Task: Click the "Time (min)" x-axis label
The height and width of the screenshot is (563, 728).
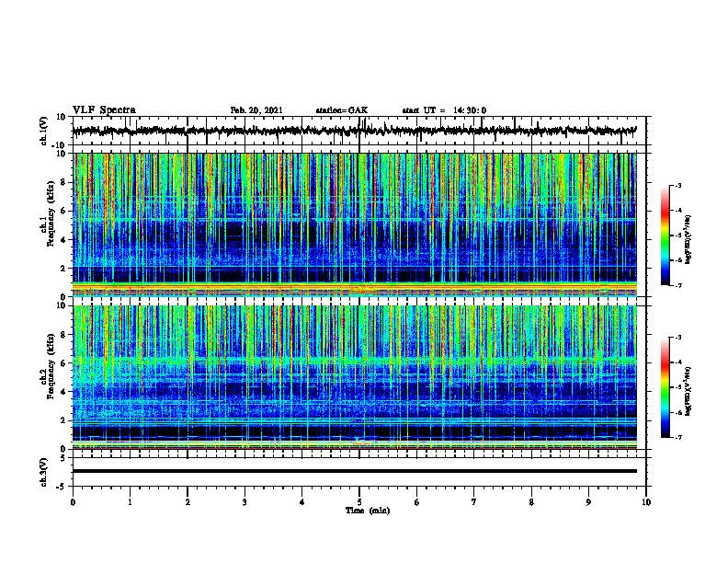Action: pos(368,511)
